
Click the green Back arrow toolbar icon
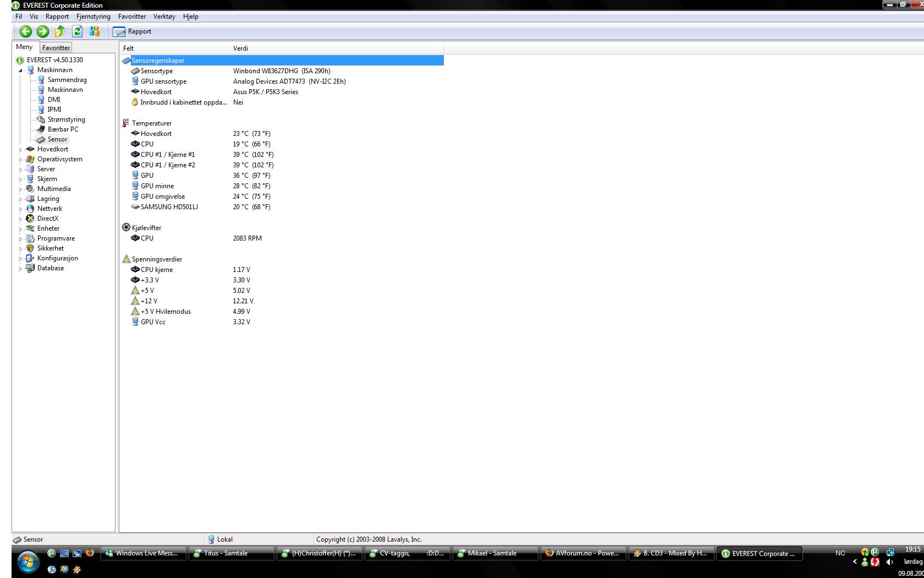click(25, 31)
